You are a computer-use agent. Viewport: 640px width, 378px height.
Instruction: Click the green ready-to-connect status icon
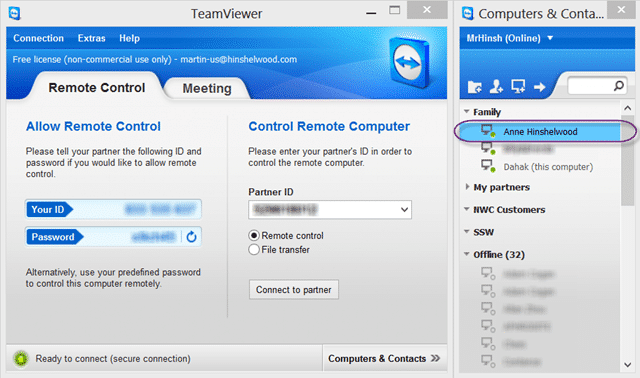21,359
